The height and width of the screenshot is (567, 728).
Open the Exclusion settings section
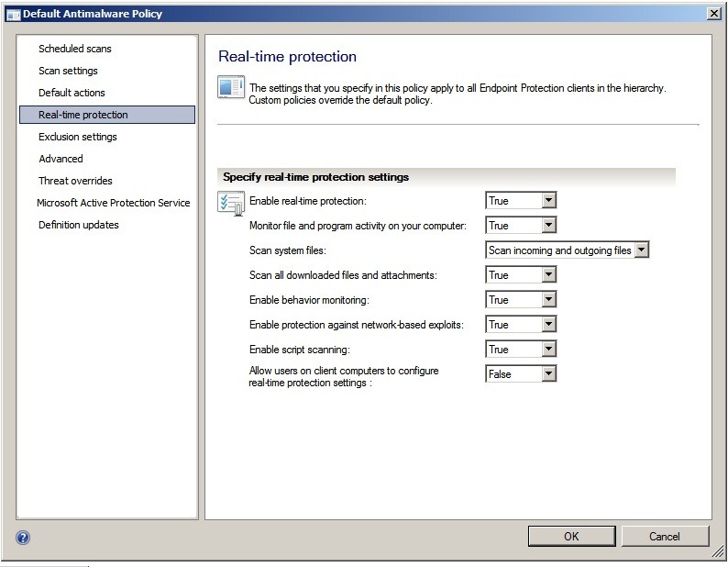click(78, 137)
